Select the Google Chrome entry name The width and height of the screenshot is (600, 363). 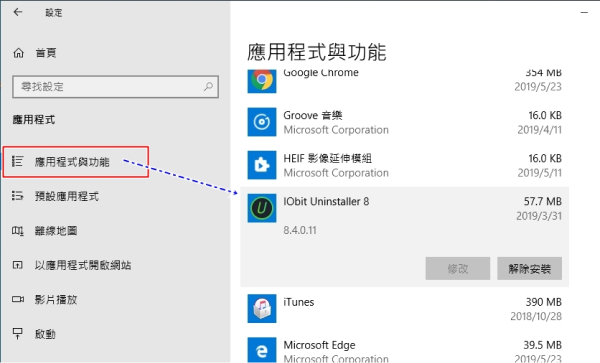pos(321,73)
